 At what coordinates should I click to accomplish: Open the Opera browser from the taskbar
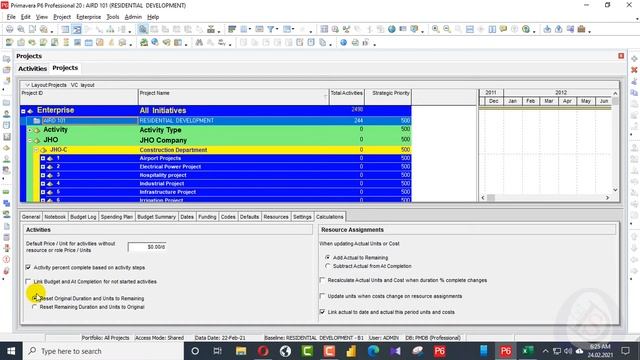point(263,351)
